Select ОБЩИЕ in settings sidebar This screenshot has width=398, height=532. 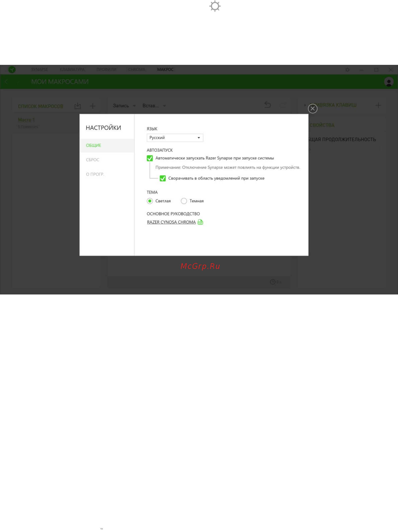click(107, 146)
